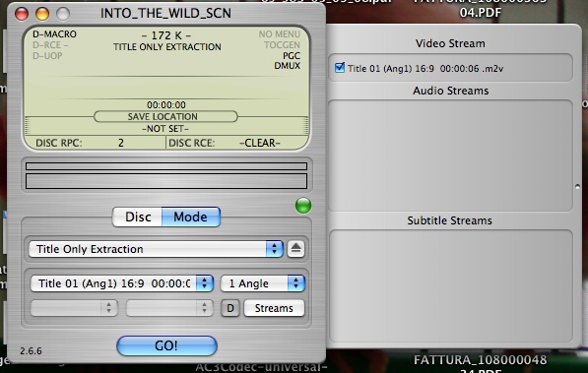The width and height of the screenshot is (588, 373).
Task: Click the second disabled chapter popup
Action: pyautogui.click(x=169, y=308)
